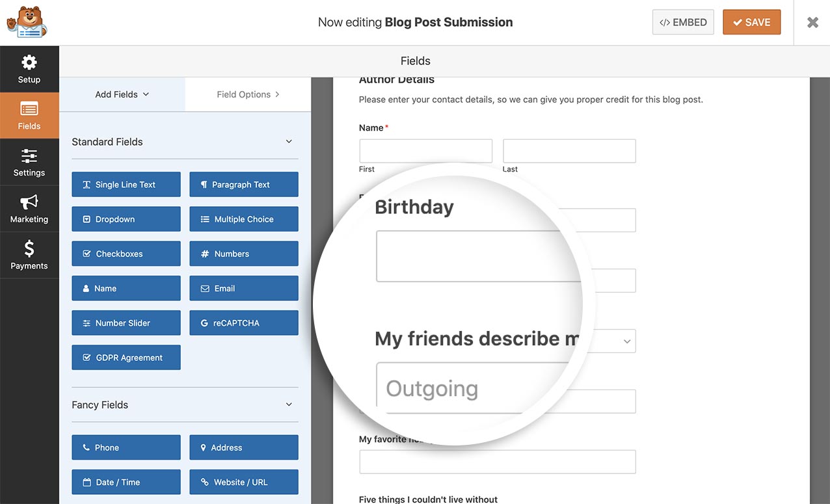Screen dimensions: 830x504
Task: Add a reCAPTCHA field to the form
Action: [x=243, y=323]
